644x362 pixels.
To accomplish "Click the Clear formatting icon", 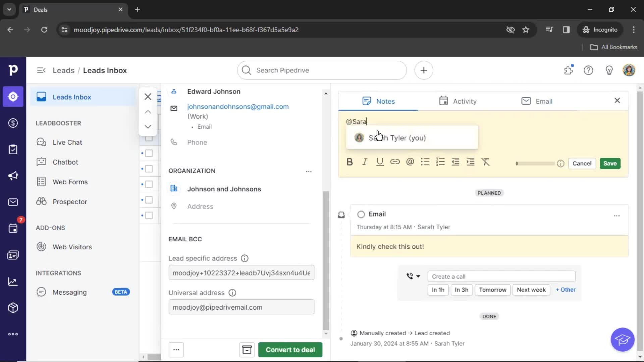I will pos(486,162).
